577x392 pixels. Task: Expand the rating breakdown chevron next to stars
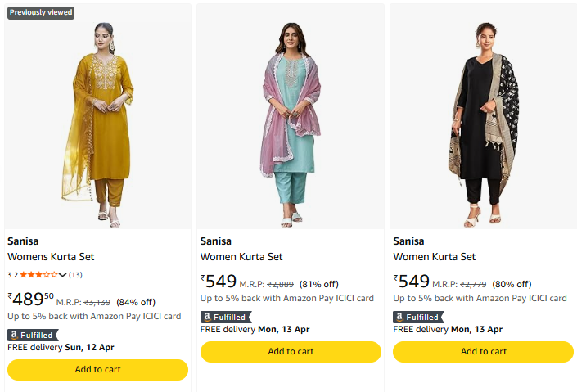(63, 274)
